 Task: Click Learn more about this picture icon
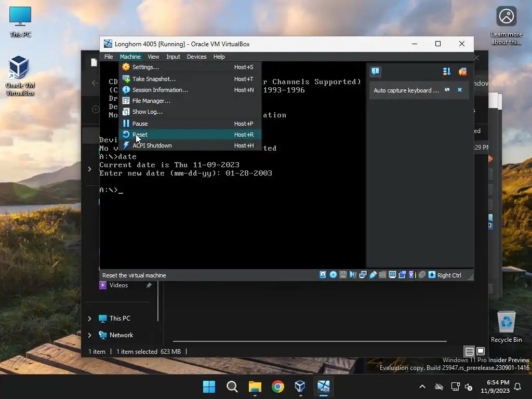(506, 26)
